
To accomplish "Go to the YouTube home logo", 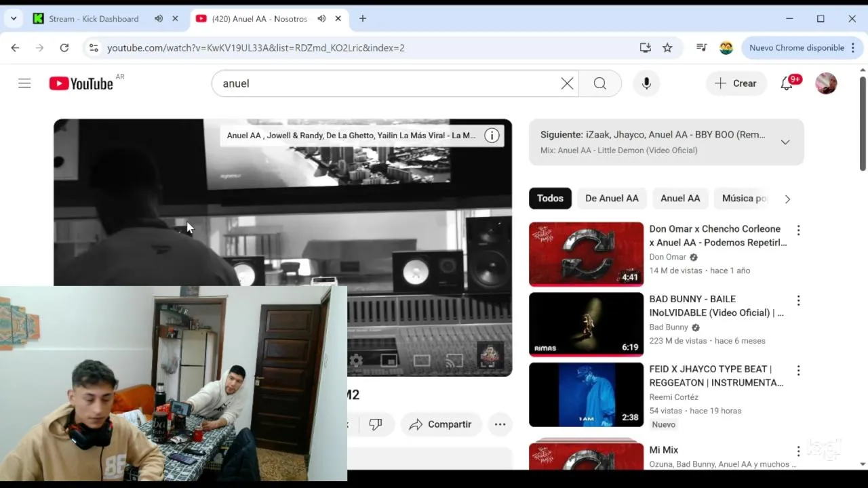I will tap(81, 83).
